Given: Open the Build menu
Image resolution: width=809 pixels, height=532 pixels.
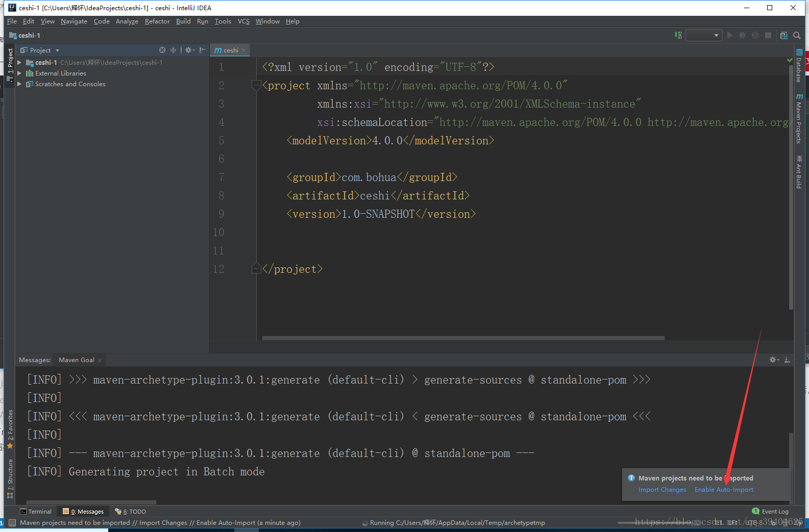Looking at the screenshot, I should [x=183, y=21].
